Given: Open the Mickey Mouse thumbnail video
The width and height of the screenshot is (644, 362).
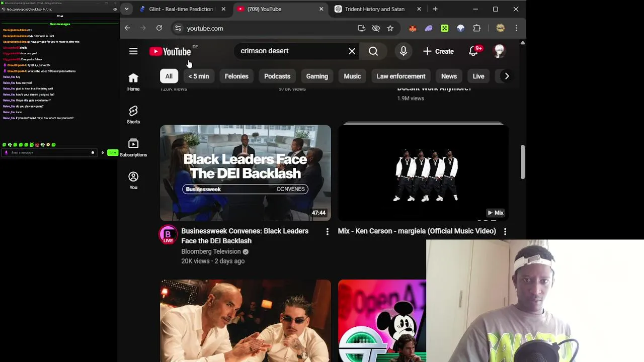Looking at the screenshot, I should [x=382, y=321].
